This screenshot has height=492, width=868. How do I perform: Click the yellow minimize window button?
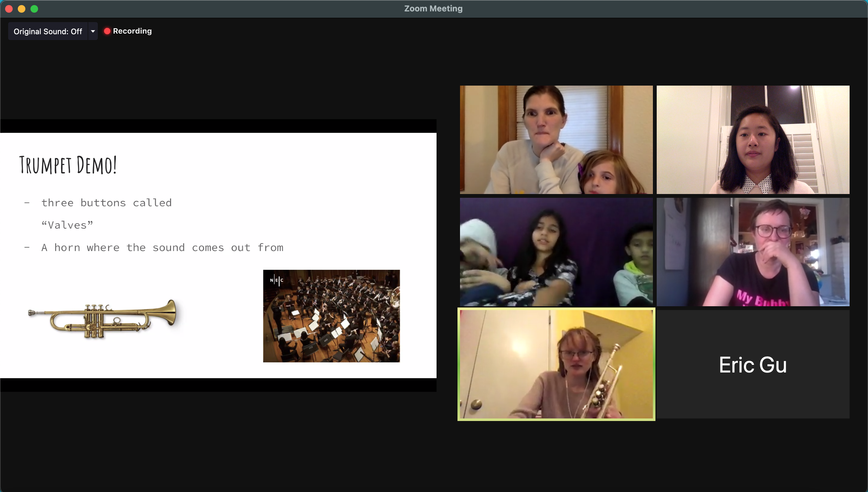(22, 9)
